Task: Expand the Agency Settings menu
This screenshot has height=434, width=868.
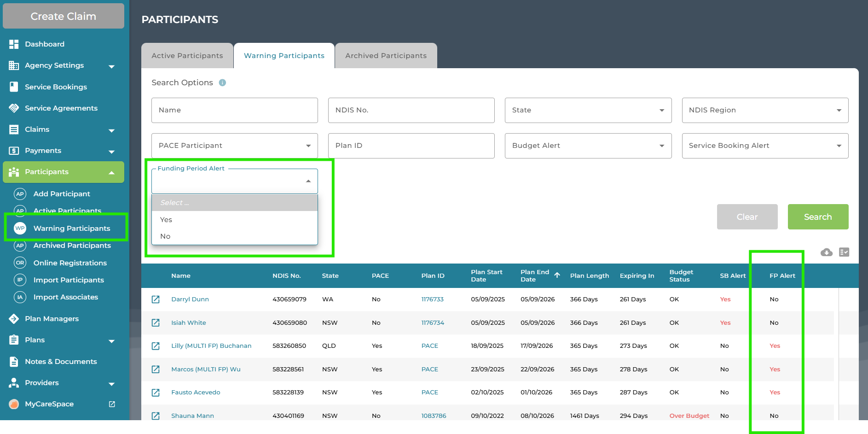Action: (111, 66)
